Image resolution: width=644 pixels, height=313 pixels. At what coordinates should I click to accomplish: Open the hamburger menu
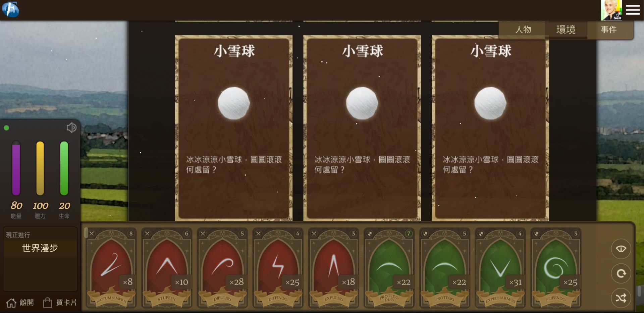633,10
